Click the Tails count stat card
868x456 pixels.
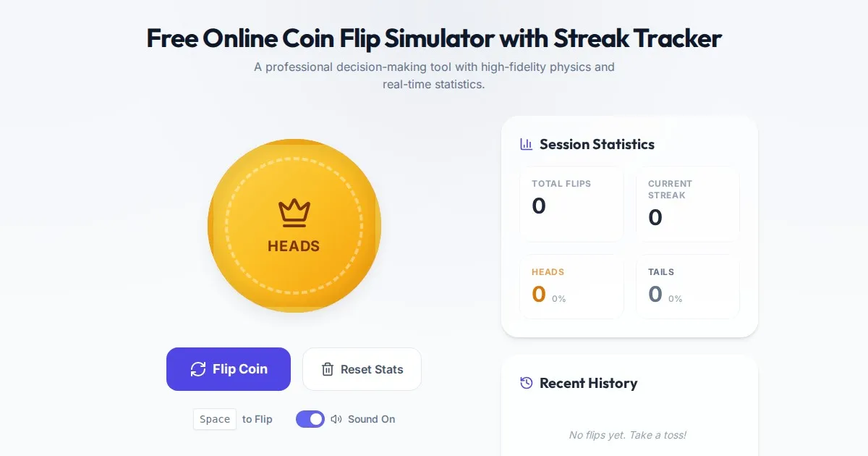687,287
